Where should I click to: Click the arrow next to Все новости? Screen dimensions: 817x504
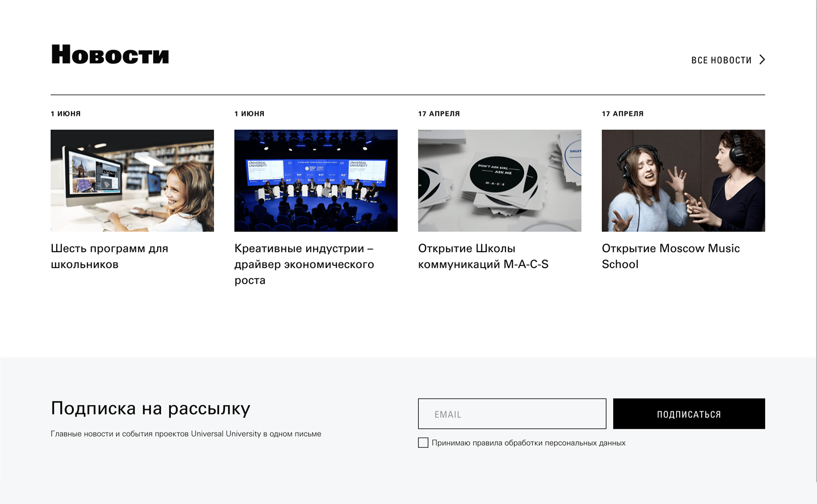coord(762,60)
